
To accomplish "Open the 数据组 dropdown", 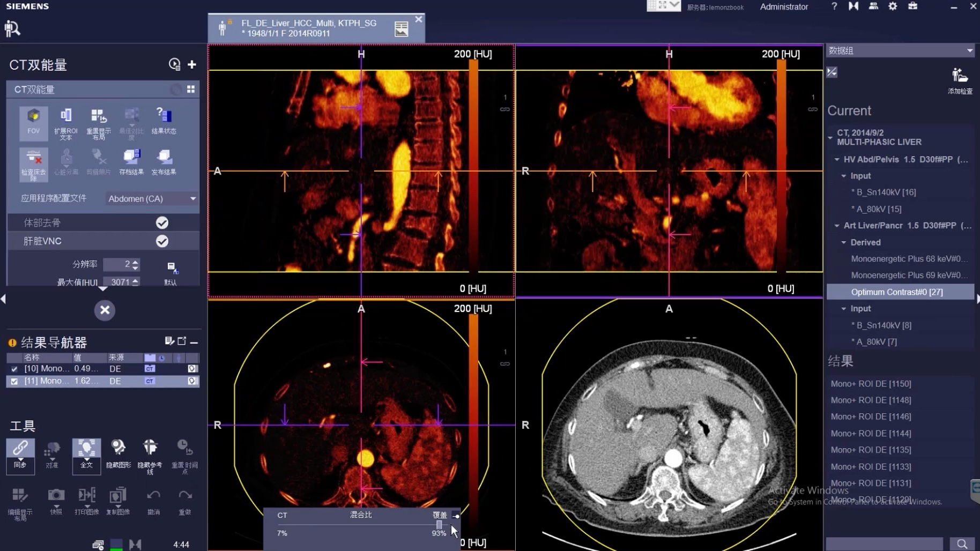I will pyautogui.click(x=900, y=50).
